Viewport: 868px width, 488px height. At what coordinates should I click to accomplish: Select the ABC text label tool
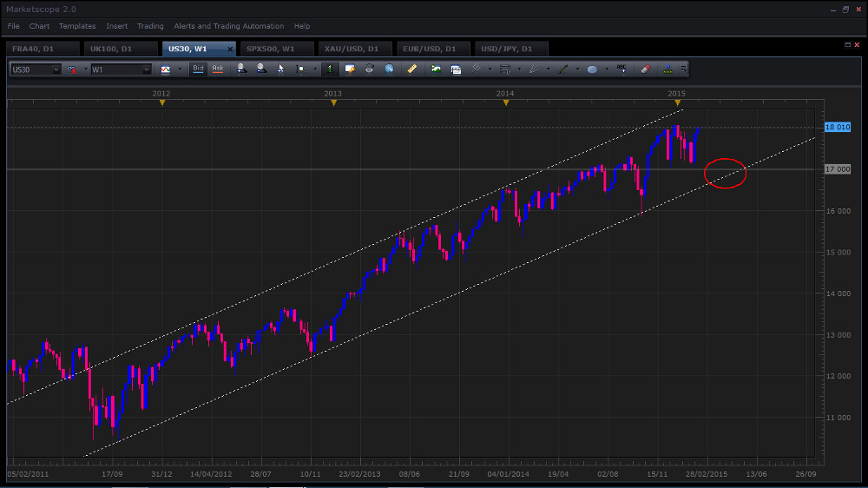click(621, 69)
